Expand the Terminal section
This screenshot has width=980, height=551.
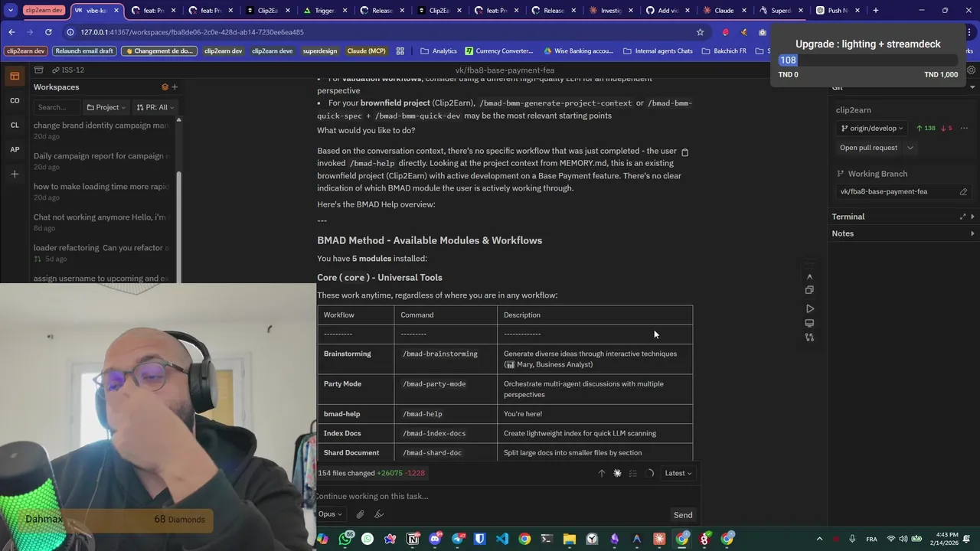tap(972, 217)
